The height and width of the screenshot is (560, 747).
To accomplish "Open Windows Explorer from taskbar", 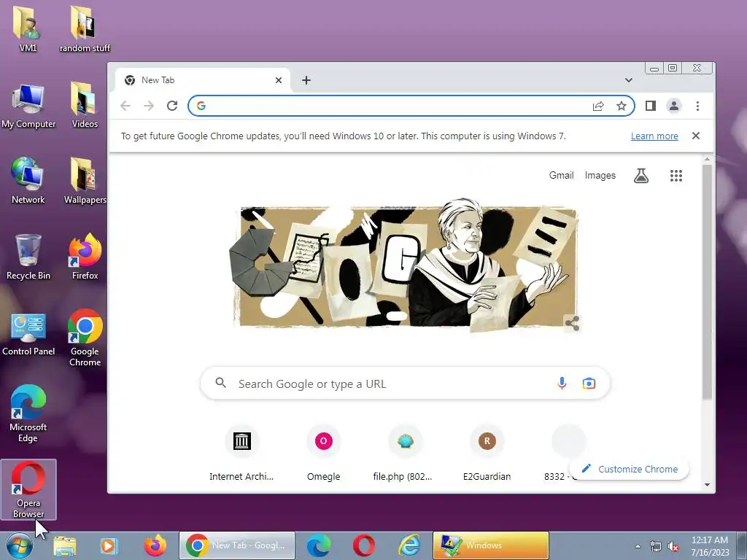I will (64, 545).
